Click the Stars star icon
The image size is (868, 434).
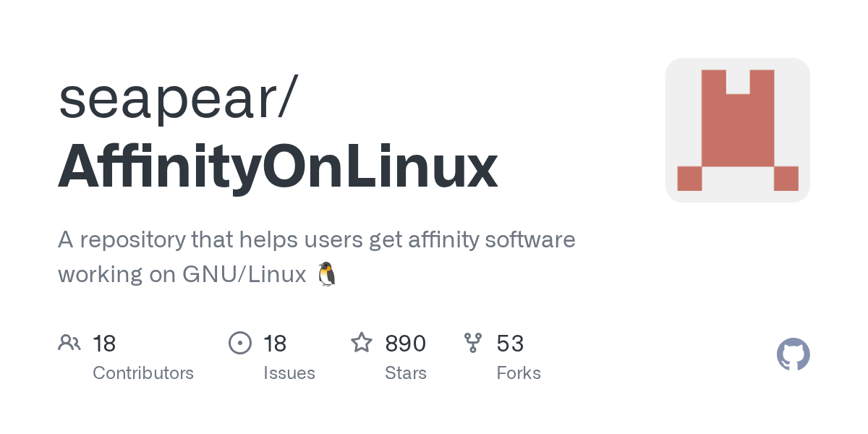click(362, 343)
